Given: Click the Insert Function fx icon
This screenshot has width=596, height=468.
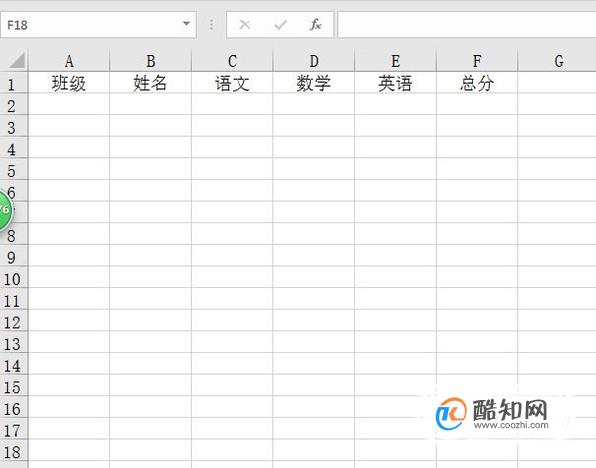Looking at the screenshot, I should coord(315,25).
